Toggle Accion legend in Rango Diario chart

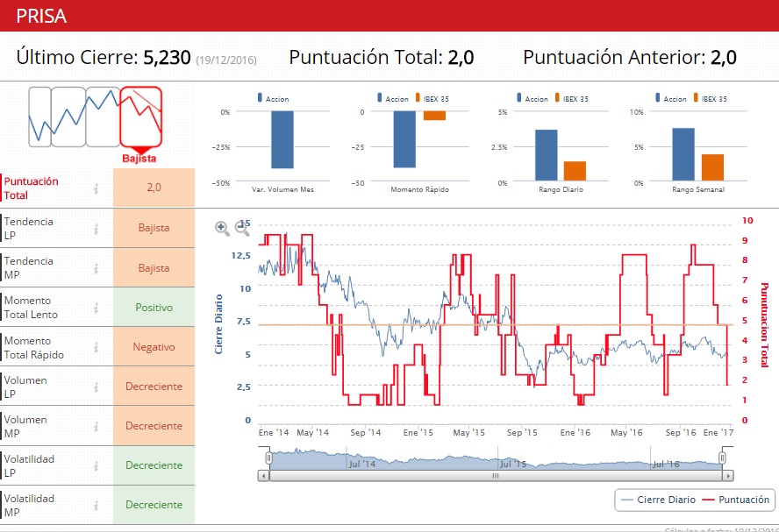pyautogui.click(x=532, y=98)
